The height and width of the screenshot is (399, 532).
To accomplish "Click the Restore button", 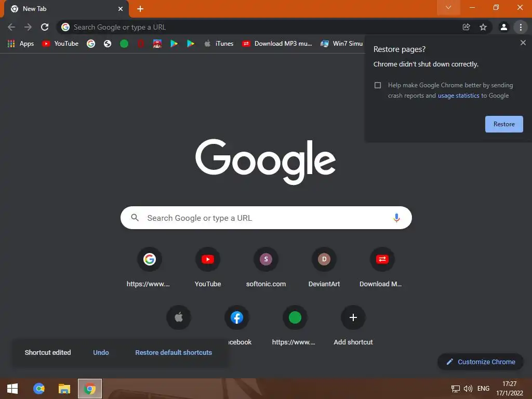I will [504, 124].
